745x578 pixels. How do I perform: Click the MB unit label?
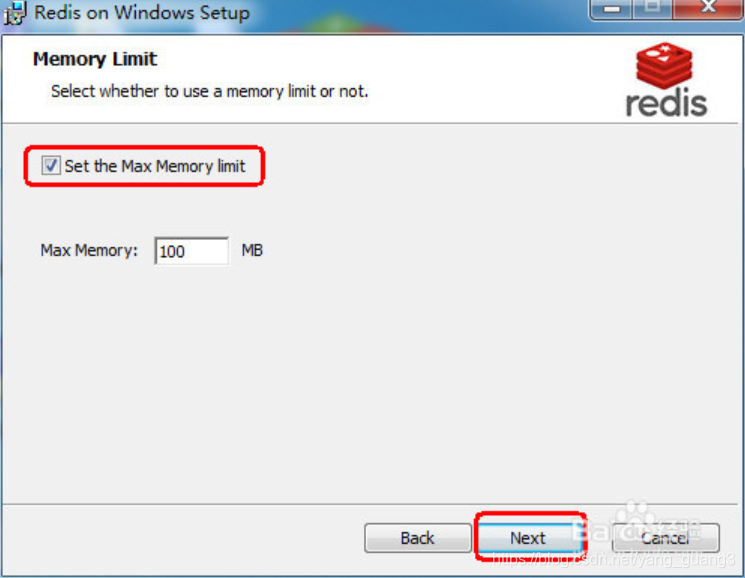click(252, 250)
